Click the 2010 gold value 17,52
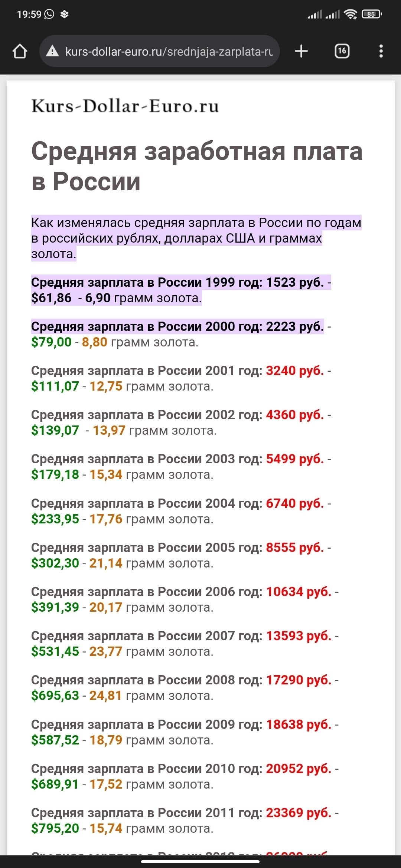Image resolution: width=401 pixels, height=868 pixels. coord(106,784)
